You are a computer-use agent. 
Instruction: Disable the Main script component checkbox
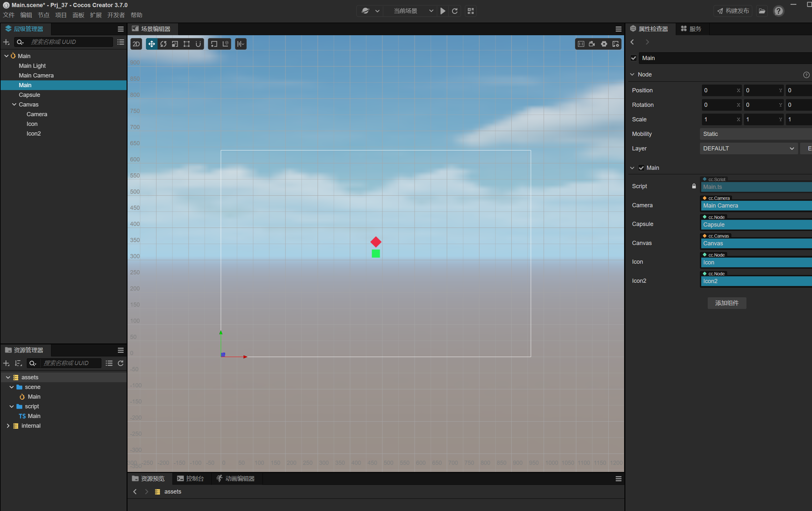[641, 168]
